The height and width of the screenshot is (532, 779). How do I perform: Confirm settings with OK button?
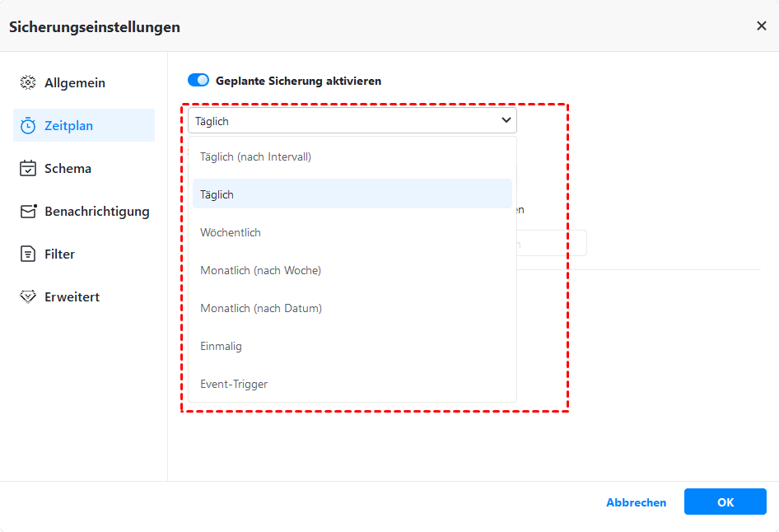click(x=725, y=502)
